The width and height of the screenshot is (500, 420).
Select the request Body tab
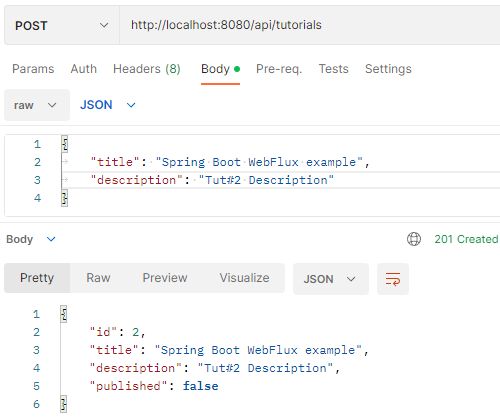pyautogui.click(x=220, y=69)
